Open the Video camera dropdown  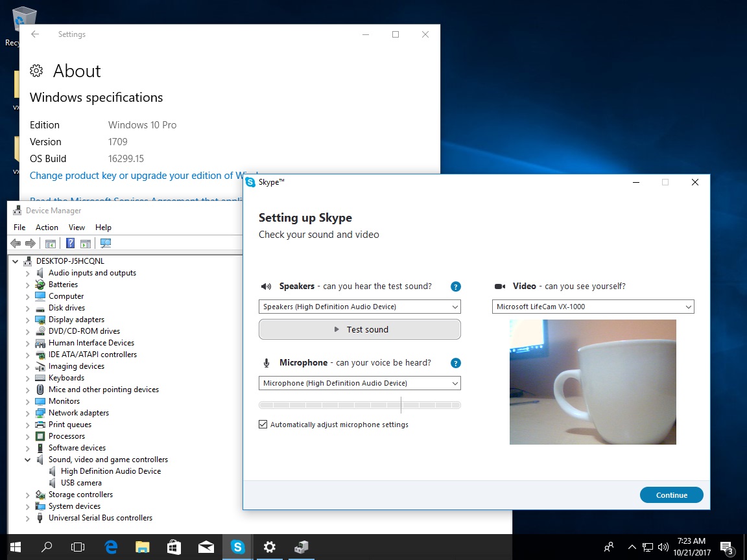[x=593, y=307]
